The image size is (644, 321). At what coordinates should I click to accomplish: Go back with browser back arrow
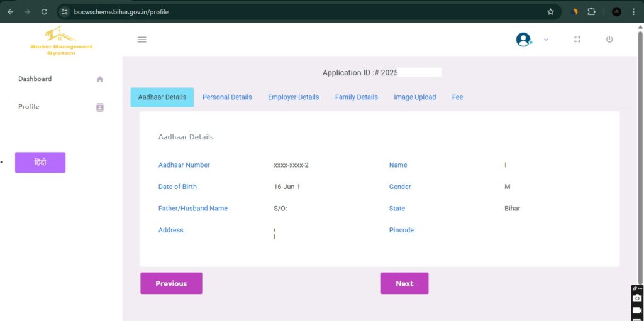10,12
